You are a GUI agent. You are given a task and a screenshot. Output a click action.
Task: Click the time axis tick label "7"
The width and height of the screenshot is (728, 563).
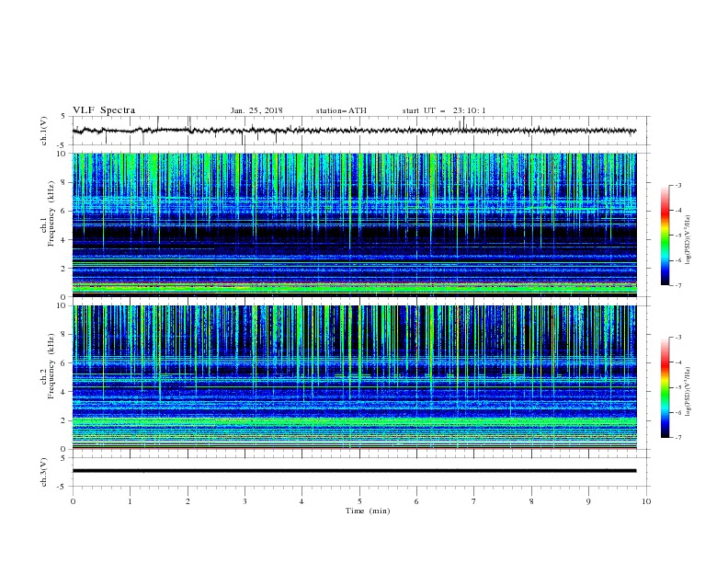[474, 501]
